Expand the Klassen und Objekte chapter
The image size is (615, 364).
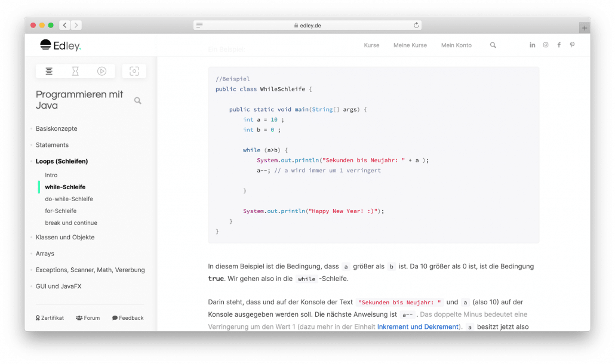pos(65,237)
